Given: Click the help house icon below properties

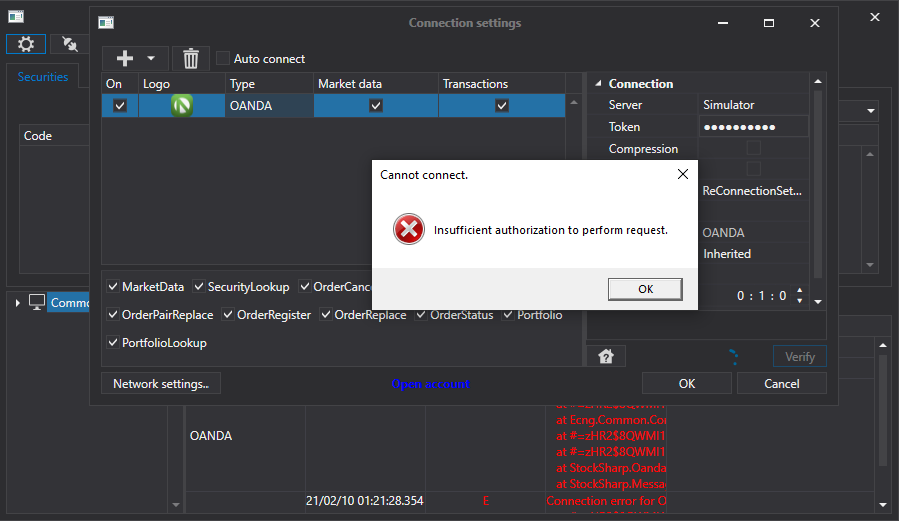Looking at the screenshot, I should tap(605, 356).
